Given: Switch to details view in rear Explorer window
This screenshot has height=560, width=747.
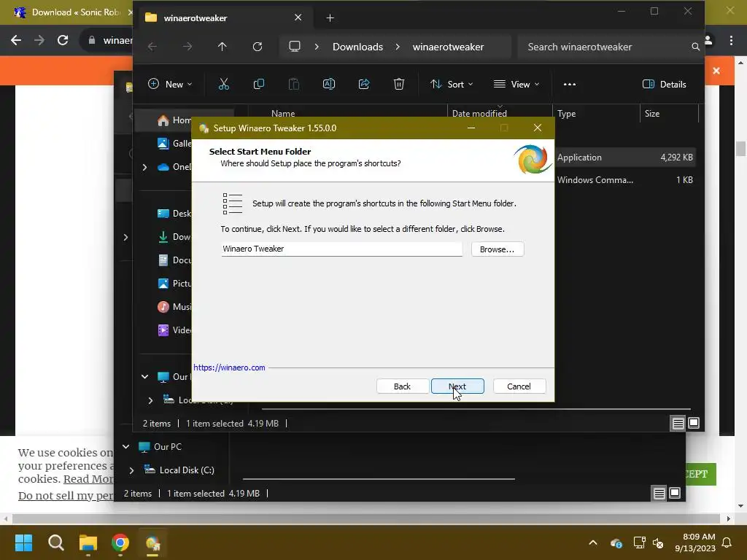Looking at the screenshot, I should coord(659,494).
